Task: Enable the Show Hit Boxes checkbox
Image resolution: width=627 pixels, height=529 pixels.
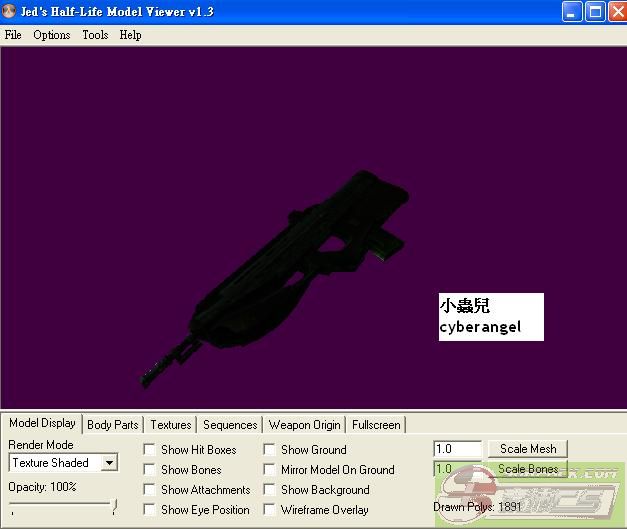Action: 150,450
